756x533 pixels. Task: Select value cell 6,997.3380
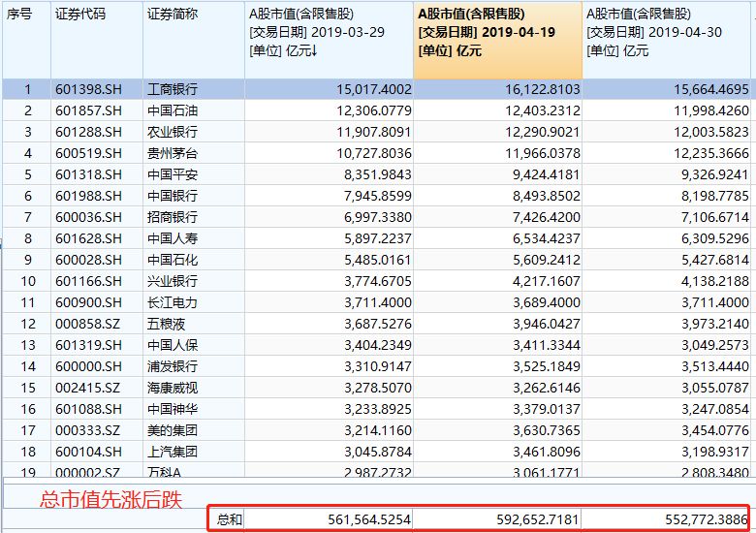coord(329,217)
